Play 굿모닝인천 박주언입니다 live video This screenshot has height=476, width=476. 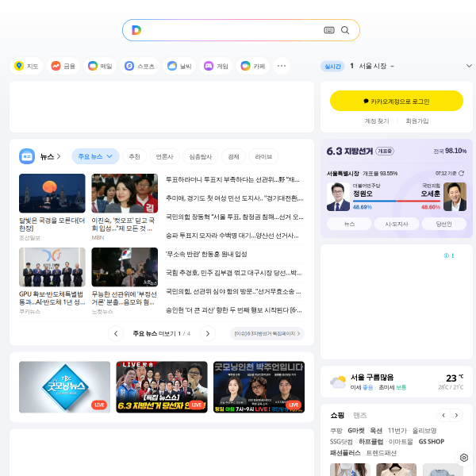[259, 387]
